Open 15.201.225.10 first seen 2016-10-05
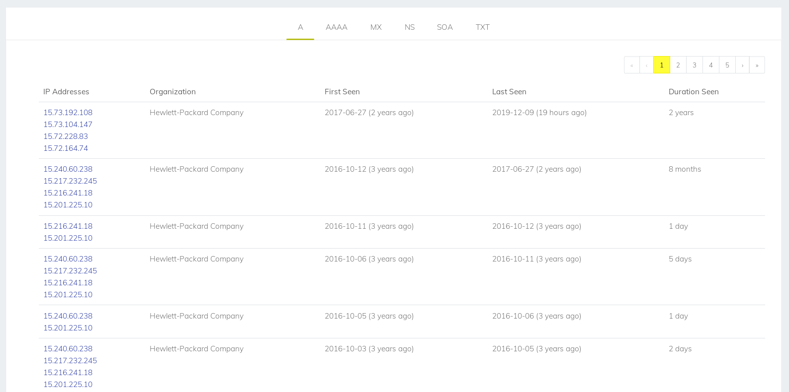 tap(68, 328)
